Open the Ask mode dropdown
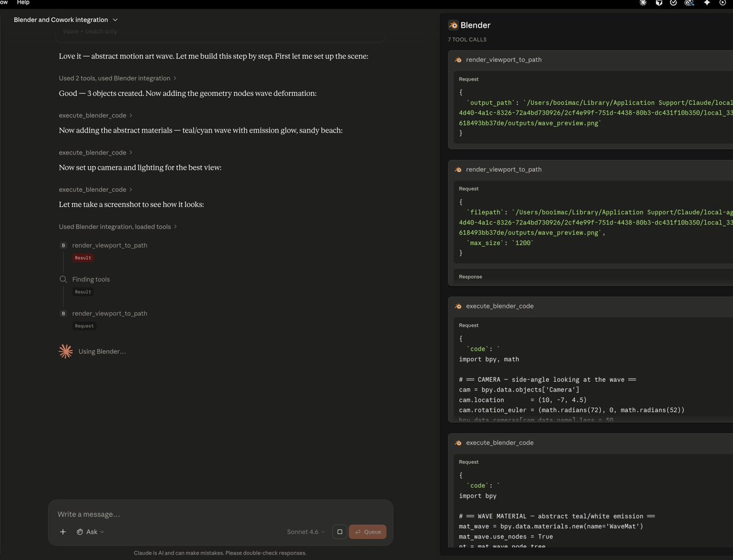 coord(90,532)
